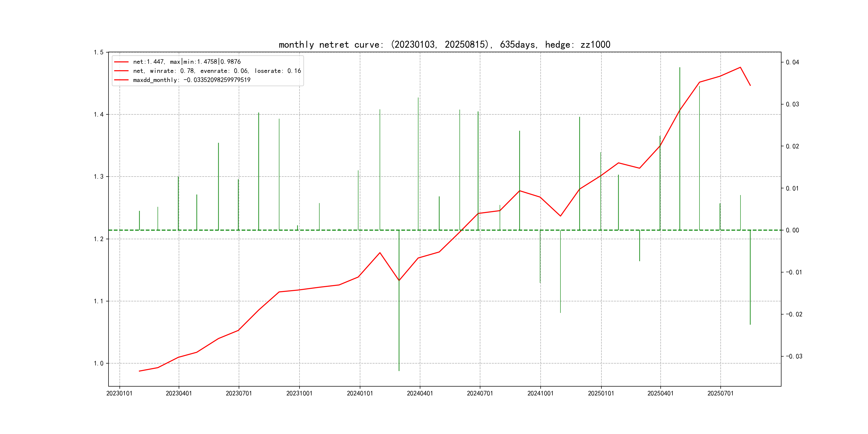Click the 20250701 x-axis date label
This screenshot has width=868, height=434.
coord(720,393)
